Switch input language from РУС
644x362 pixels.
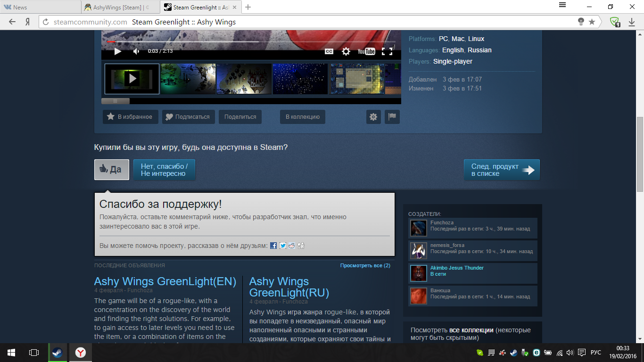tap(596, 353)
